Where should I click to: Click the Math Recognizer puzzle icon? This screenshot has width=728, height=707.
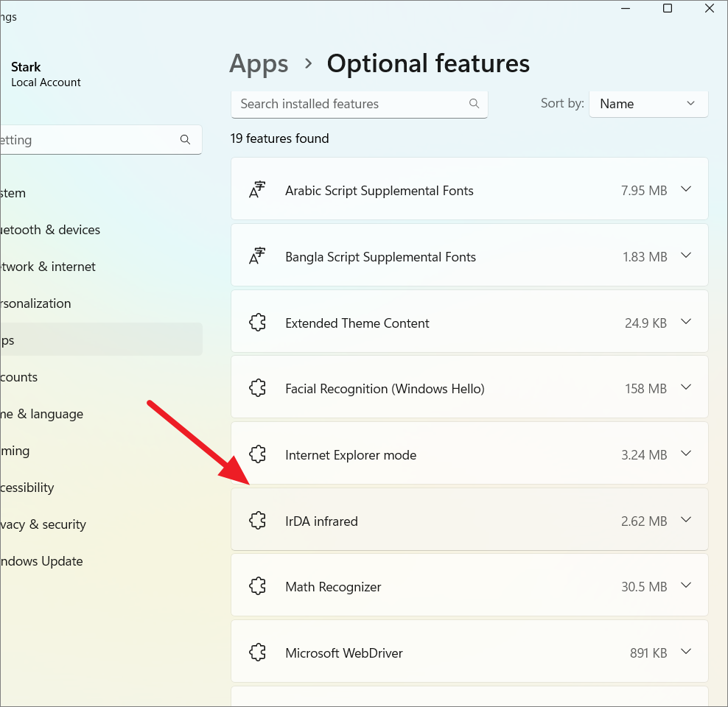(x=257, y=586)
